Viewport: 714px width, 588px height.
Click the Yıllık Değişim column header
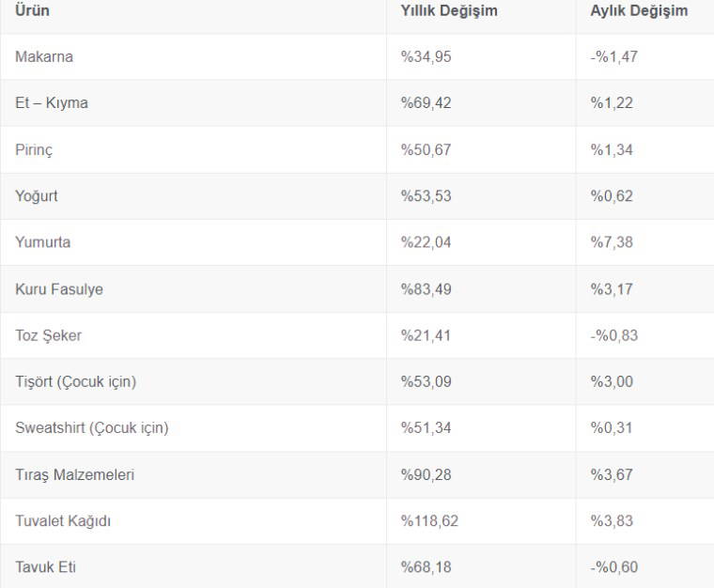coord(449,11)
